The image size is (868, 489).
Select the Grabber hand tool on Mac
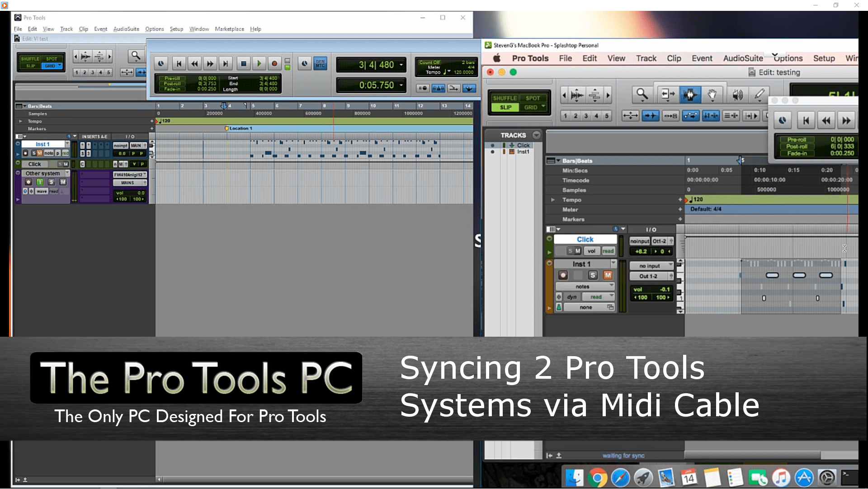coord(712,94)
